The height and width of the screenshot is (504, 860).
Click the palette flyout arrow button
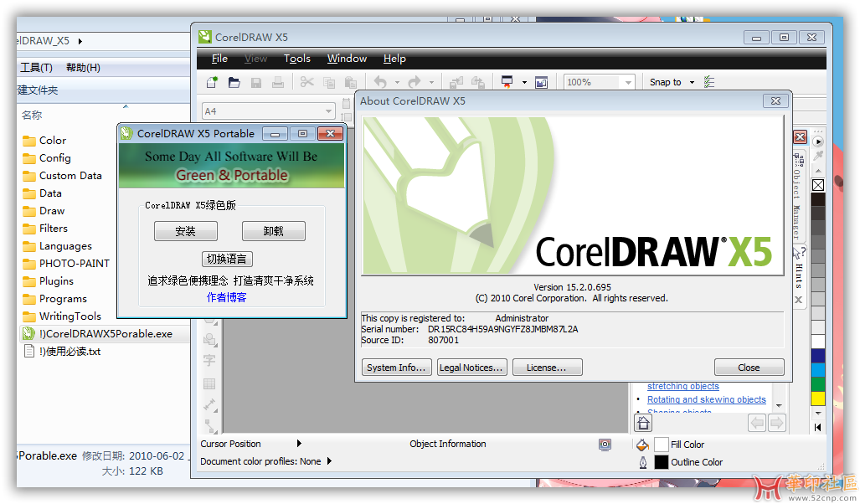click(818, 141)
